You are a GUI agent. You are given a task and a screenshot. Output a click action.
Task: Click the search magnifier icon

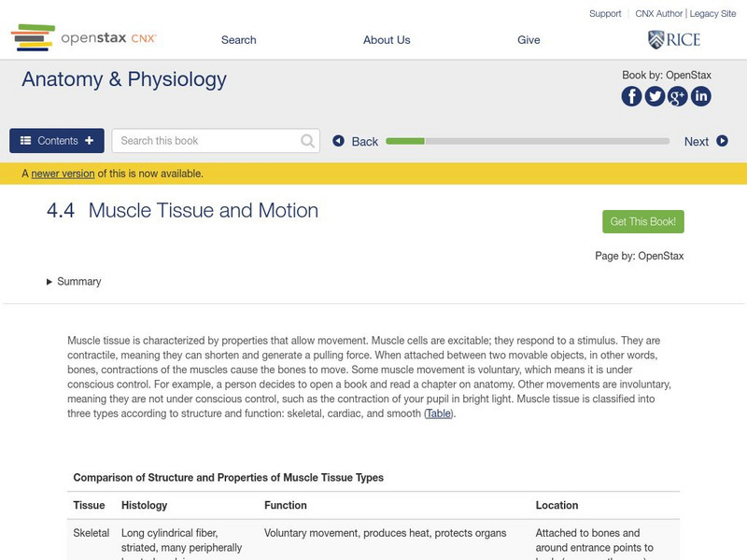[x=308, y=141]
